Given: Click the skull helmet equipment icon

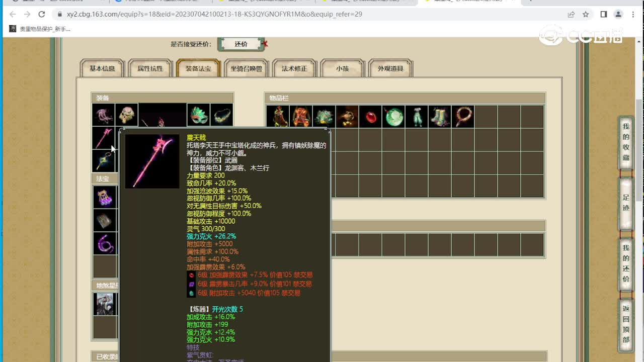Looking at the screenshot, I should point(126,115).
